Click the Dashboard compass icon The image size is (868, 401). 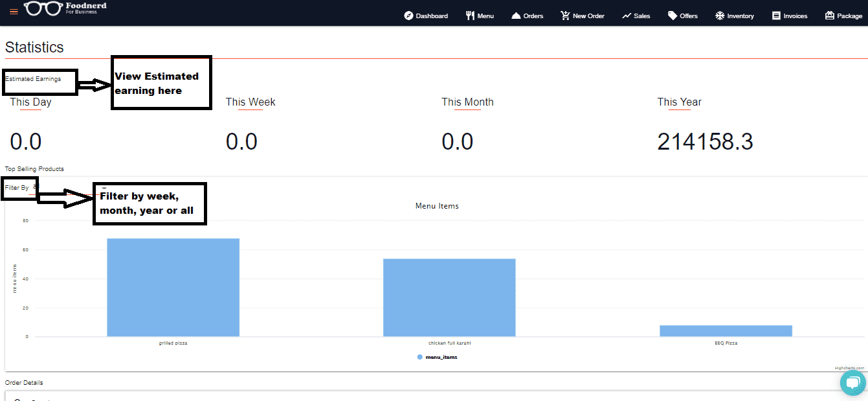(x=408, y=16)
